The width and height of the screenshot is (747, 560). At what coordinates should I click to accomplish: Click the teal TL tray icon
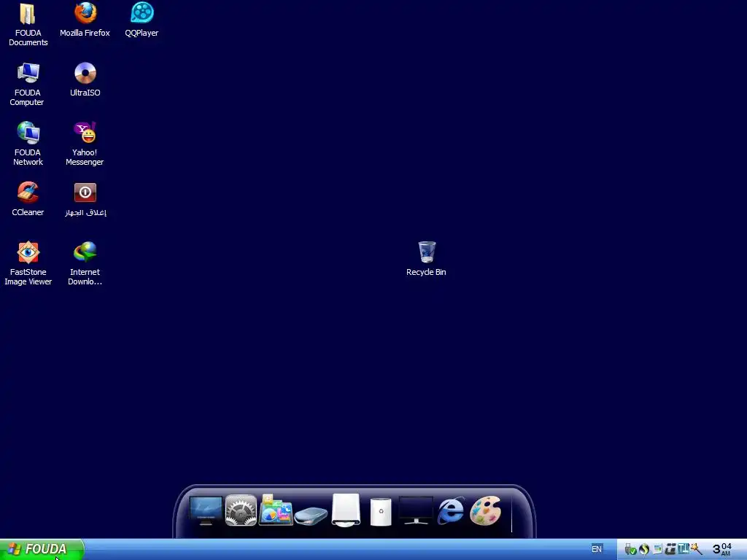(x=683, y=549)
